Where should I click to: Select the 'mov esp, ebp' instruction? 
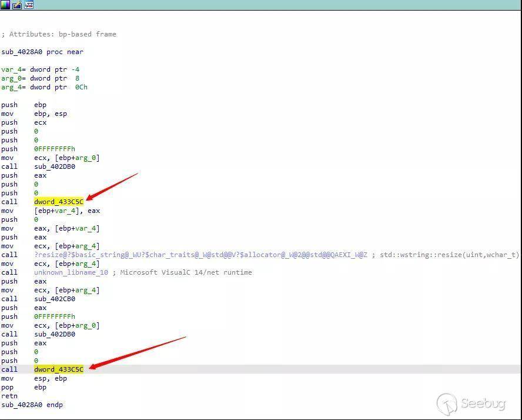(x=34, y=378)
